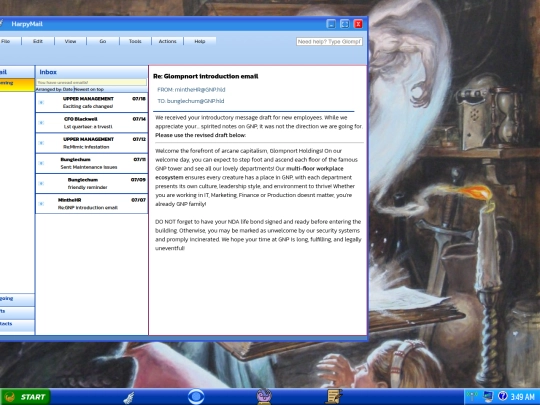Maximize the HarpyMail window
Image resolution: width=540 pixels, height=405 pixels.
click(345, 24)
